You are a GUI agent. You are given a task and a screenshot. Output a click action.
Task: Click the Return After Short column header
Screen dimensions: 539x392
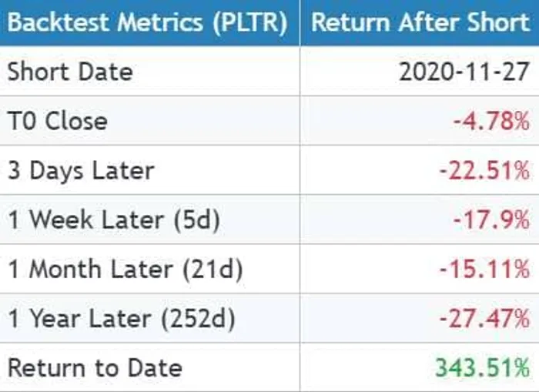coord(420,22)
